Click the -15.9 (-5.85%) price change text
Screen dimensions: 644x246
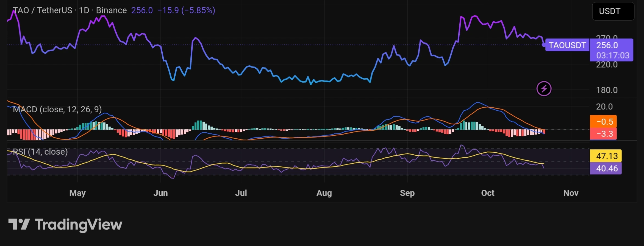pos(186,10)
